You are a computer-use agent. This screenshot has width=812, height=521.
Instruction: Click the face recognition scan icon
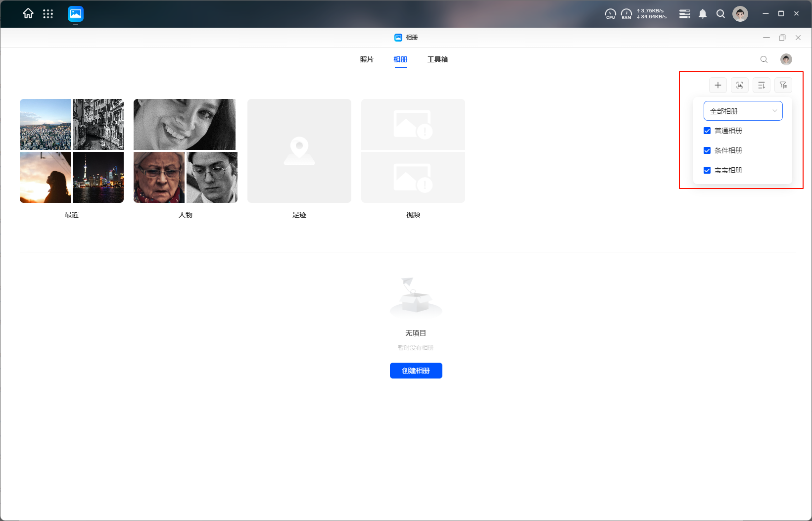point(740,85)
